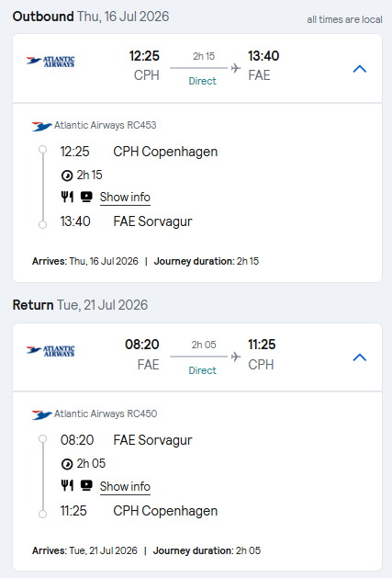This screenshot has width=392, height=578.
Task: Click the clock icon beside 2h 15
Action: (67, 176)
